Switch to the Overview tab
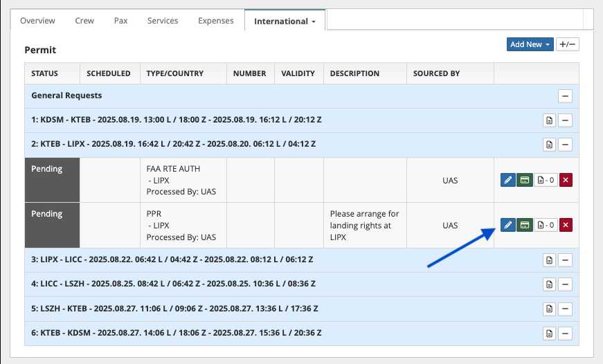 click(x=37, y=21)
